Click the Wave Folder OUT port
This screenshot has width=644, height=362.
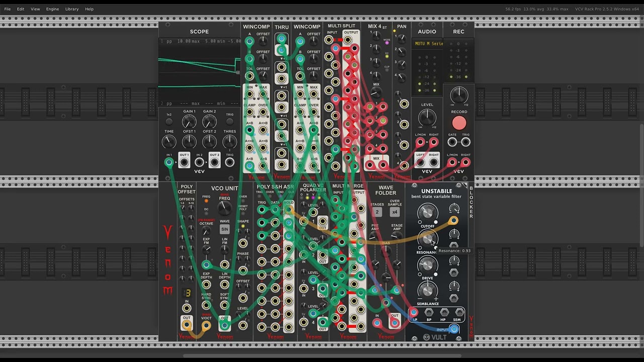395,323
